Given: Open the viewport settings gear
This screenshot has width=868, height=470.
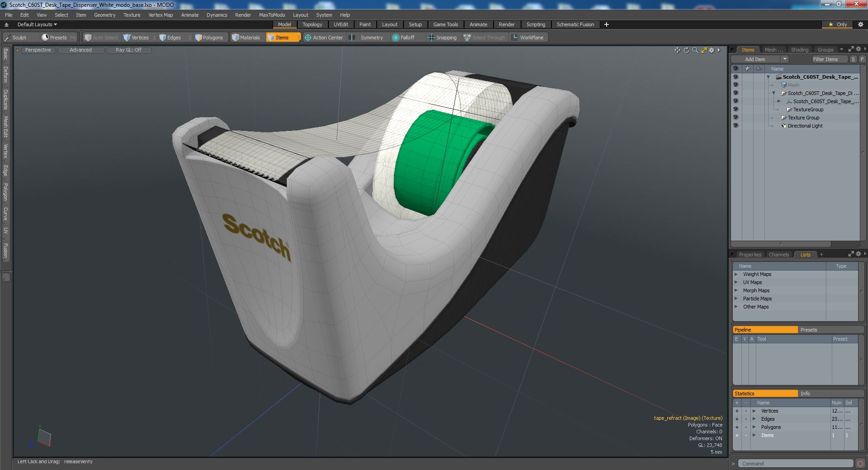Looking at the screenshot, I should tap(711, 50).
